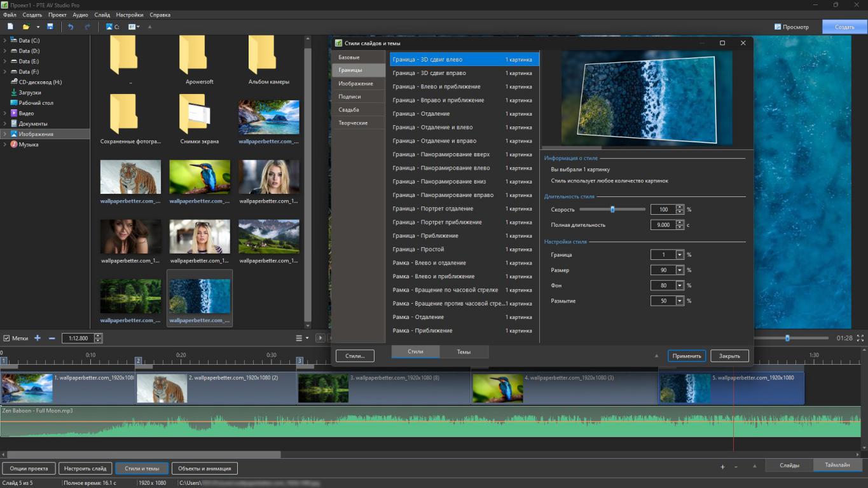This screenshot has height=488, width=868.
Task: Click the Применить button
Action: pyautogui.click(x=686, y=356)
